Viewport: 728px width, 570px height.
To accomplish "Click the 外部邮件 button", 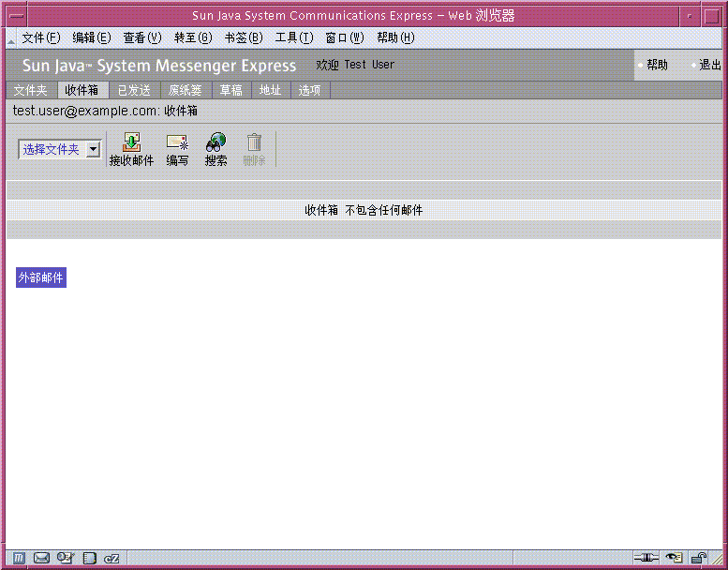I will click(x=41, y=277).
